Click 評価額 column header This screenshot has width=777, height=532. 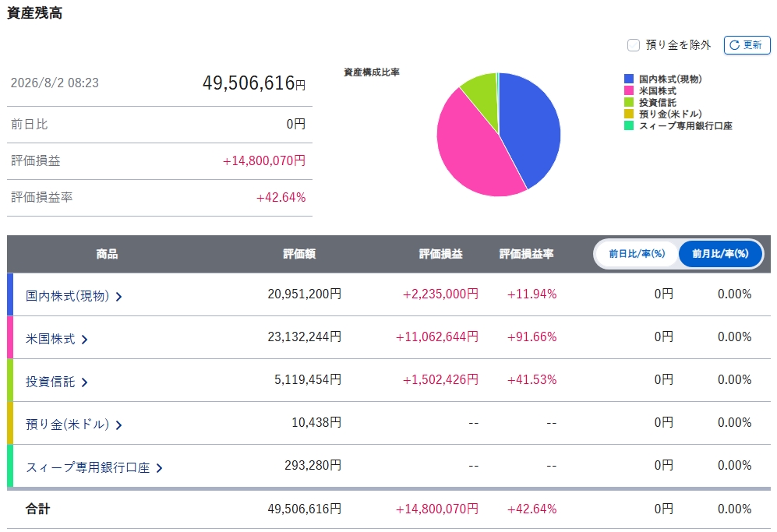click(x=299, y=254)
